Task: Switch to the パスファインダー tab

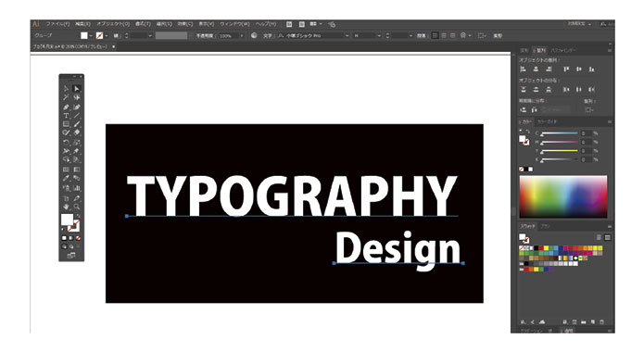Action: click(563, 50)
